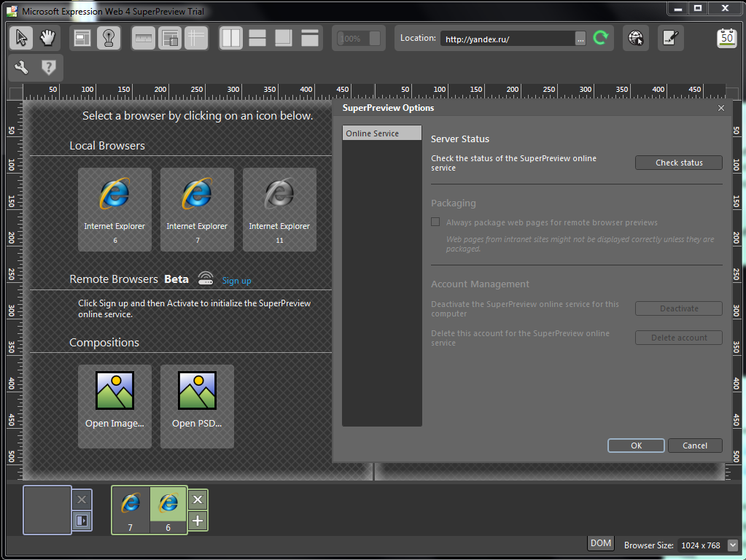Click the Sign up link
Viewport: 746px width, 560px height.
tap(236, 280)
